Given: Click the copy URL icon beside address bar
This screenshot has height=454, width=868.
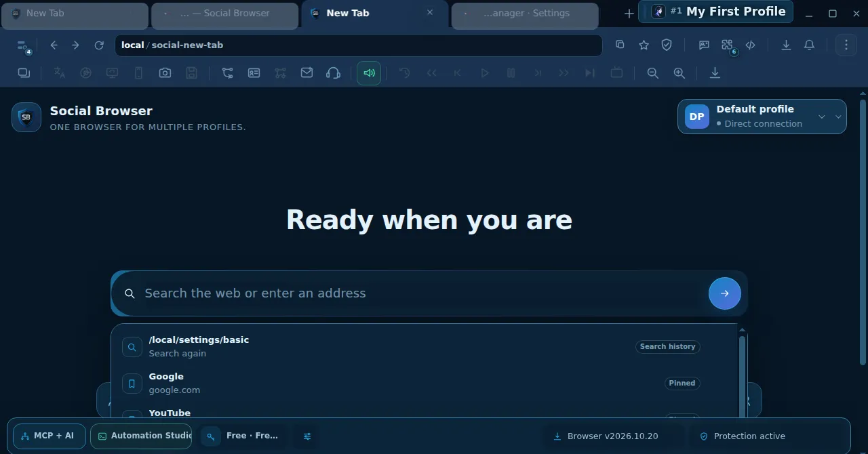Looking at the screenshot, I should (x=620, y=45).
